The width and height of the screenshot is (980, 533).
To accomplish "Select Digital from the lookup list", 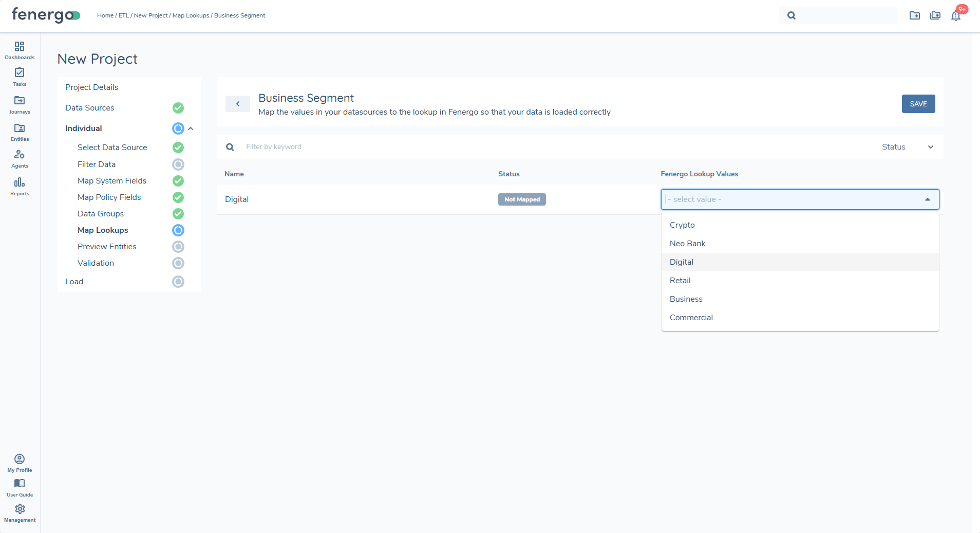I will pos(682,262).
